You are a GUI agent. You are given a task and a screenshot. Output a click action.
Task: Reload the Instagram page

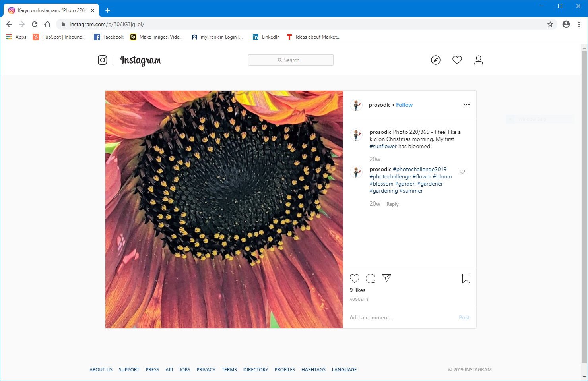click(x=35, y=24)
